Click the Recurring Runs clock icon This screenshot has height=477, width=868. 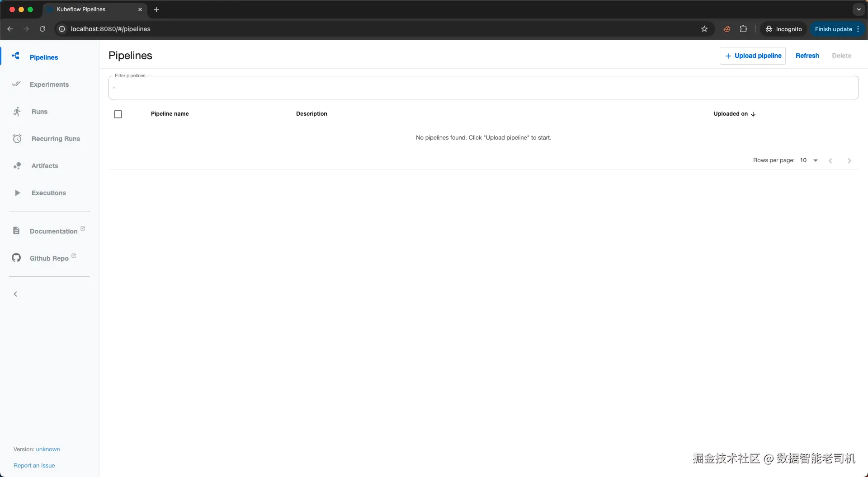coord(17,139)
